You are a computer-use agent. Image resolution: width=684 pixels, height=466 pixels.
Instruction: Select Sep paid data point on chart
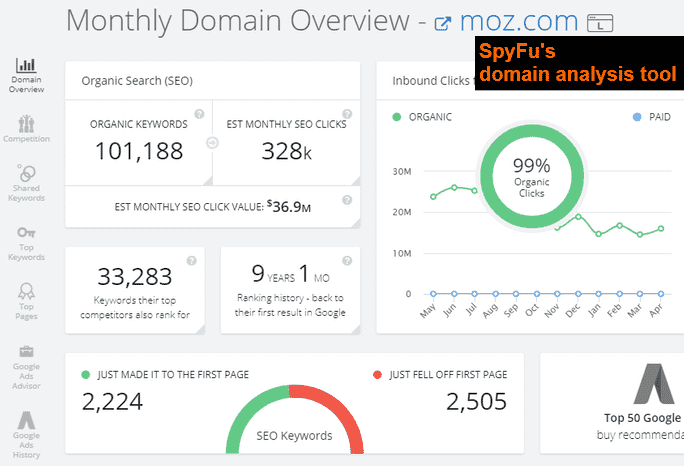(x=516, y=294)
